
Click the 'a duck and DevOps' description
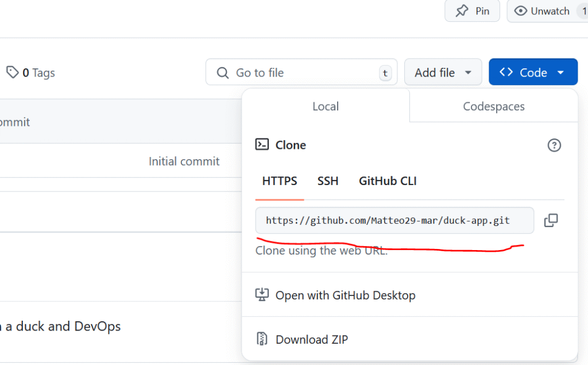click(63, 326)
